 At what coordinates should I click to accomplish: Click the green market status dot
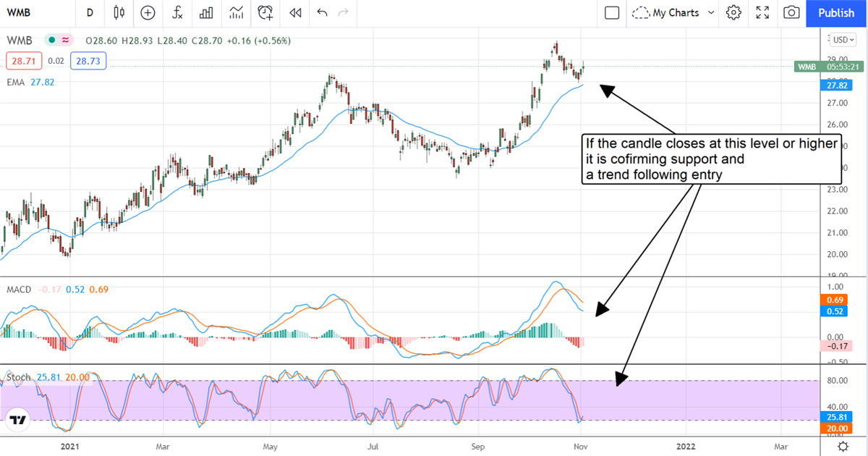[51, 41]
